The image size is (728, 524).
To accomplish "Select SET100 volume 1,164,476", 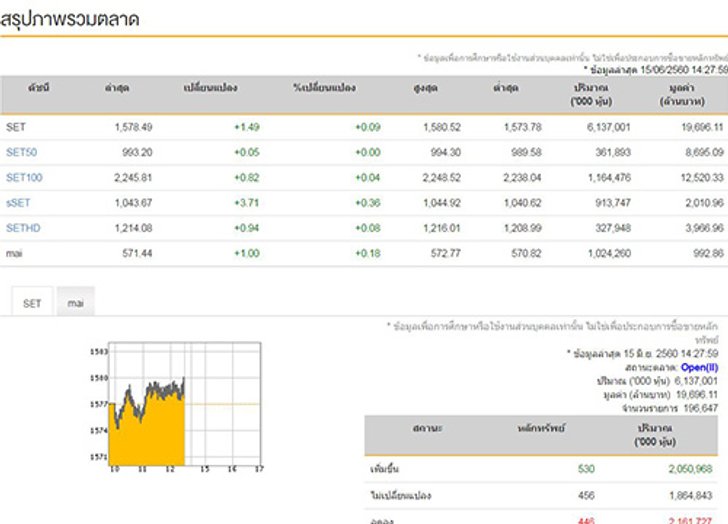I will [609, 177].
